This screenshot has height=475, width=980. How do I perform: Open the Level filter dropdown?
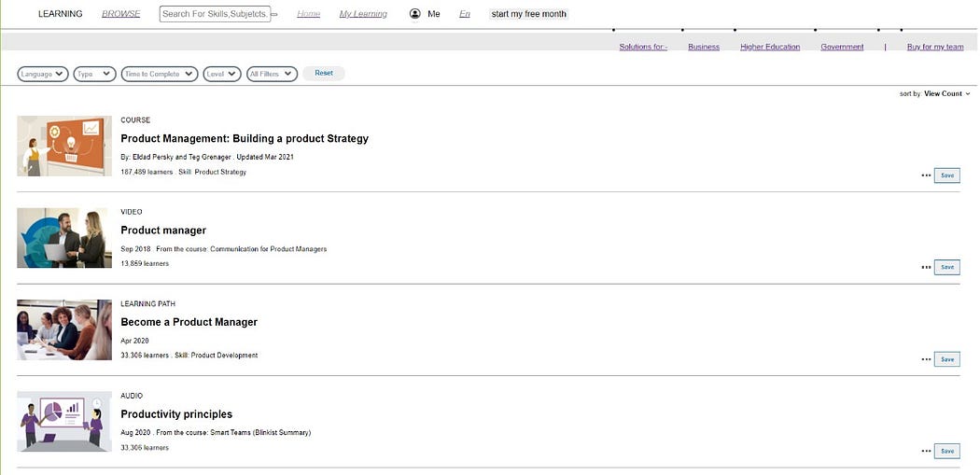coord(222,74)
